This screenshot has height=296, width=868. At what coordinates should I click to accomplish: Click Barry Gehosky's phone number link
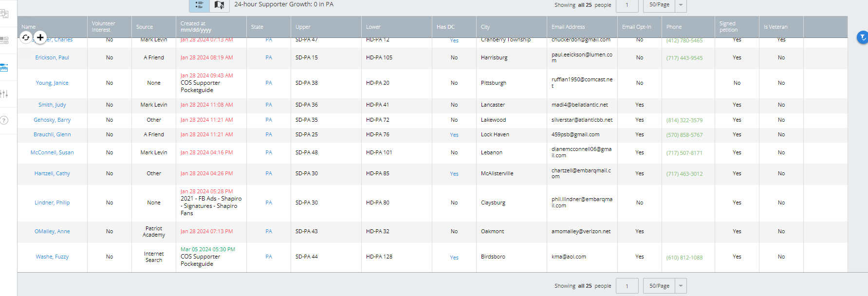[x=684, y=120]
